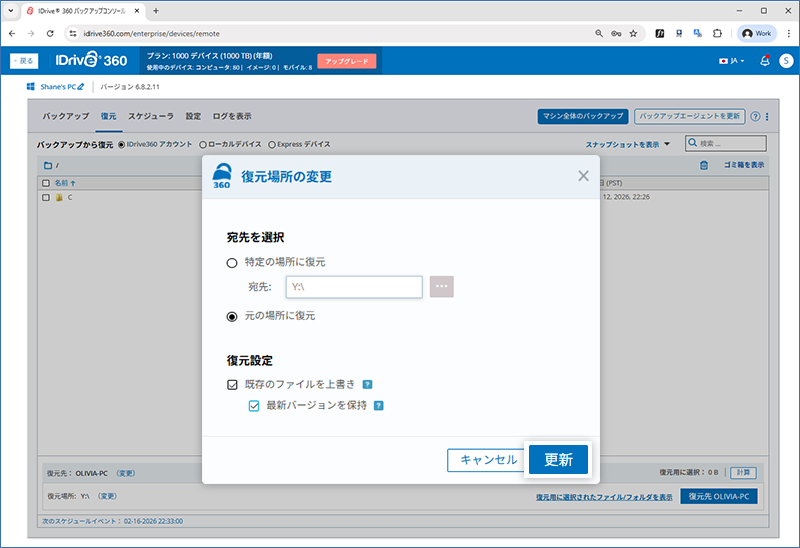Click the browser bookmark star icon

pyautogui.click(x=633, y=33)
